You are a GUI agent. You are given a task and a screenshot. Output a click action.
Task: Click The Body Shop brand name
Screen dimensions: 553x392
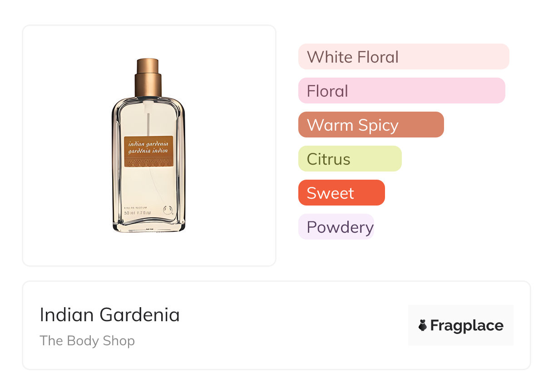tap(87, 340)
